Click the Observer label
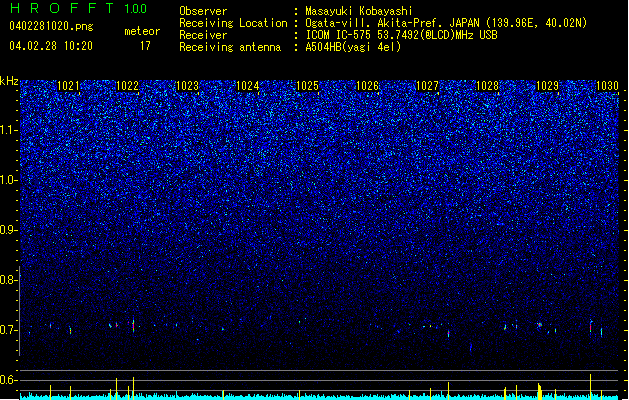Viewport: 629px width, 400px height. click(x=203, y=11)
